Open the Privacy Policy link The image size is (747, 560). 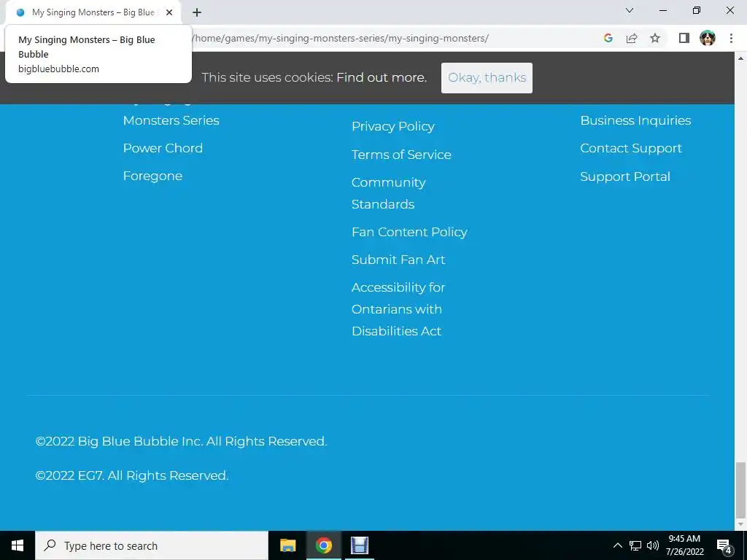393,127
